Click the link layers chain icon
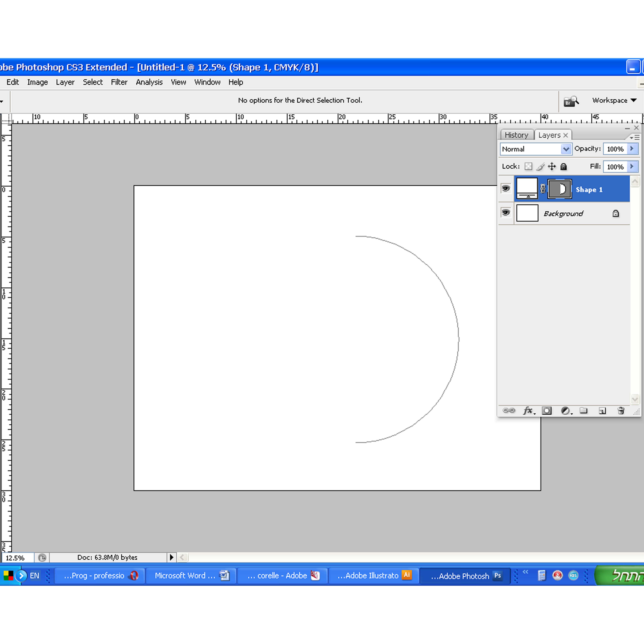Screen dimensions: 644x644 click(509, 410)
